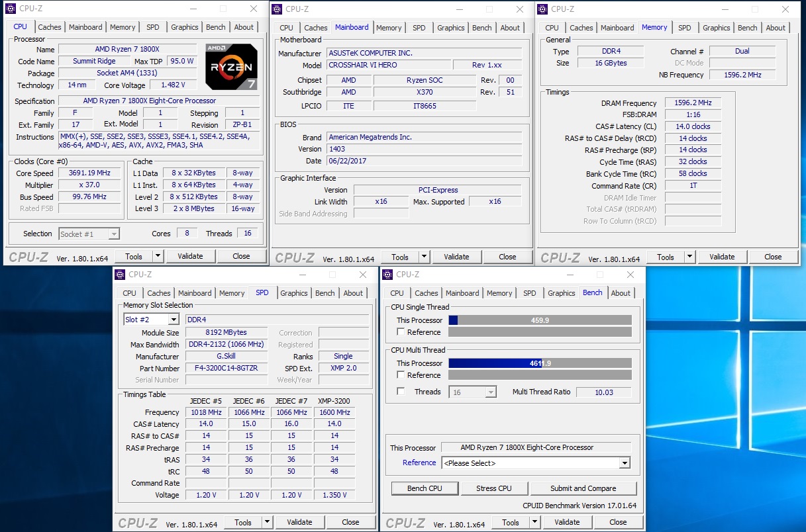Screen dimensions: 806x532
Task: Click the BIOS Date 06/22/2017 field
Action: pos(425,161)
